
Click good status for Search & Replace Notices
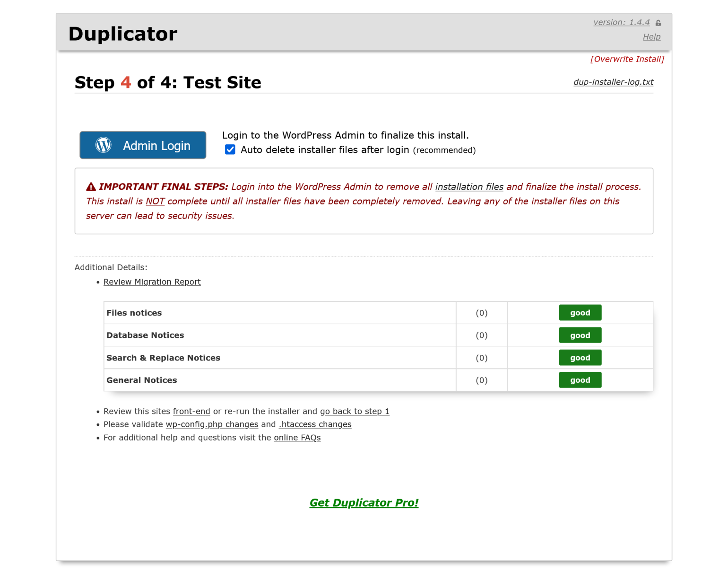tap(580, 358)
